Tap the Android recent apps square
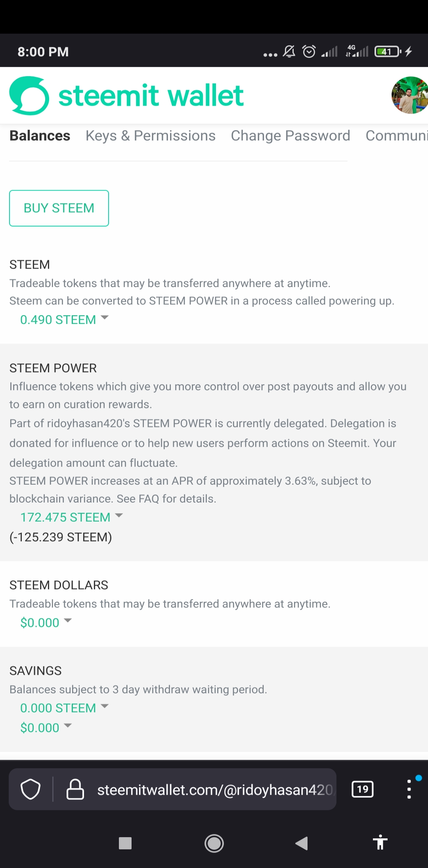 point(125,843)
